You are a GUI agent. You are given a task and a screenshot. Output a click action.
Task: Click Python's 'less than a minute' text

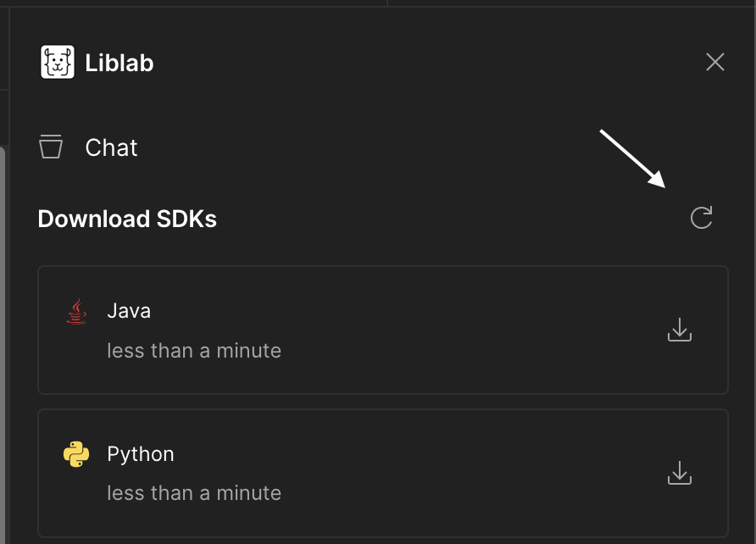click(194, 493)
